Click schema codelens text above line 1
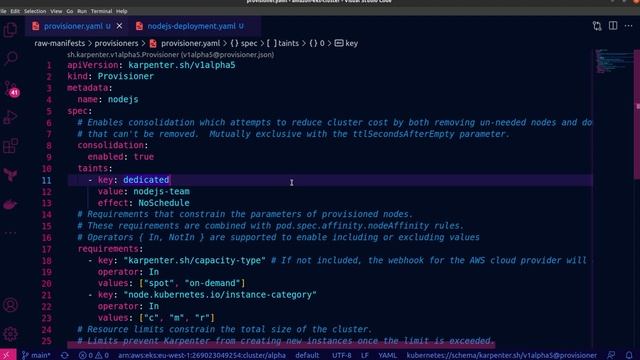The image size is (640, 360). coord(171,55)
